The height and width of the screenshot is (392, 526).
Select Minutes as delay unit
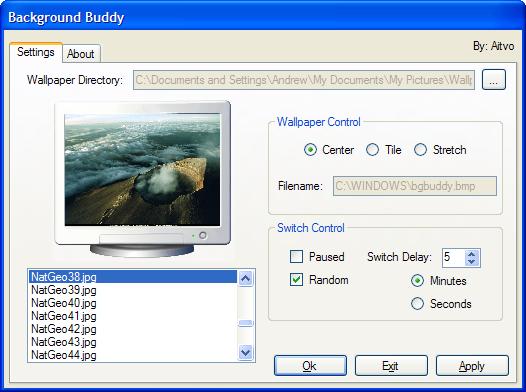click(x=417, y=281)
